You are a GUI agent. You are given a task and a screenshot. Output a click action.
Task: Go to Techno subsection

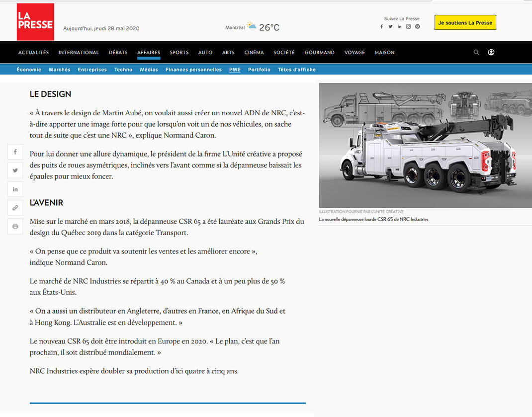[123, 70]
